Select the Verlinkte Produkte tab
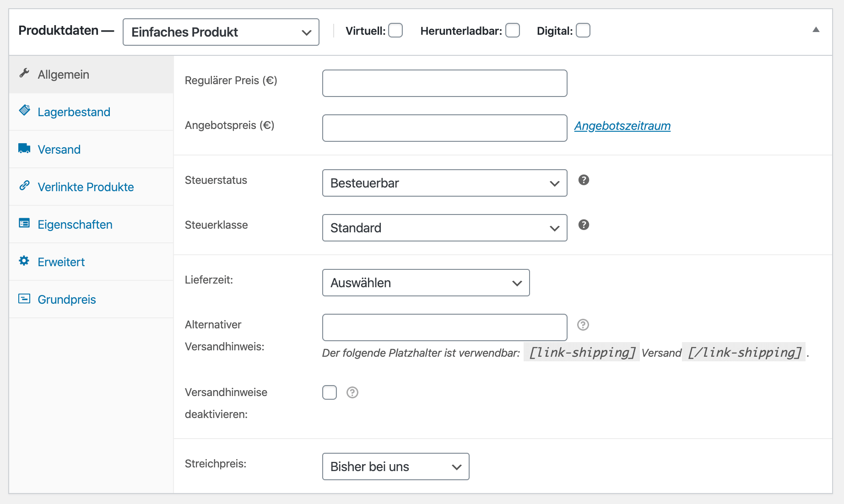The height and width of the screenshot is (504, 844). pos(91,187)
